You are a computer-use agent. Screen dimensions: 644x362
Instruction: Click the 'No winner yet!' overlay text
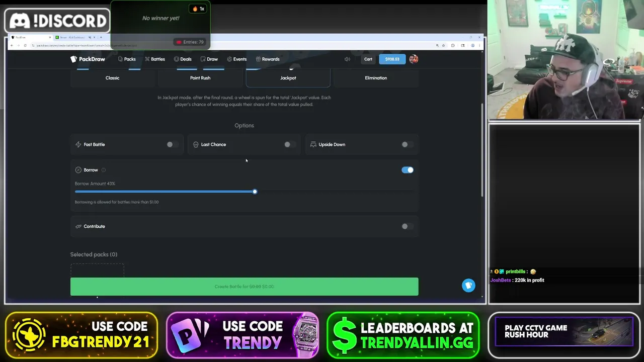pyautogui.click(x=160, y=18)
